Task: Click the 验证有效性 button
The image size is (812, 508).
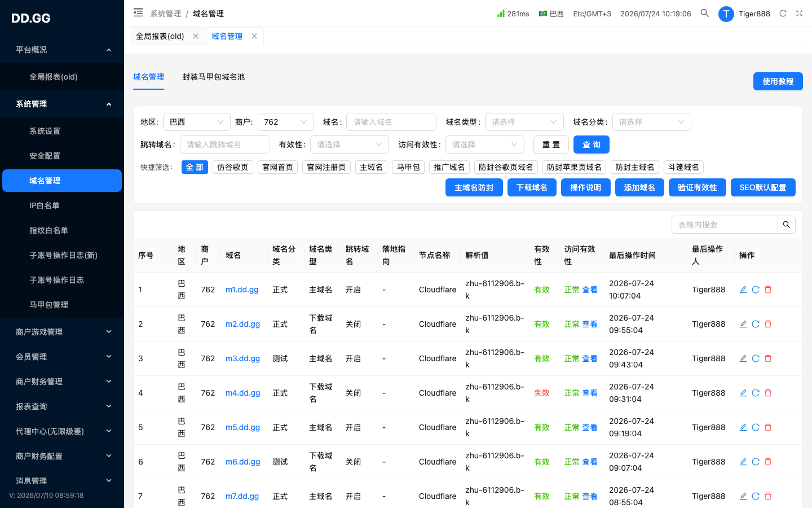Action: click(698, 187)
